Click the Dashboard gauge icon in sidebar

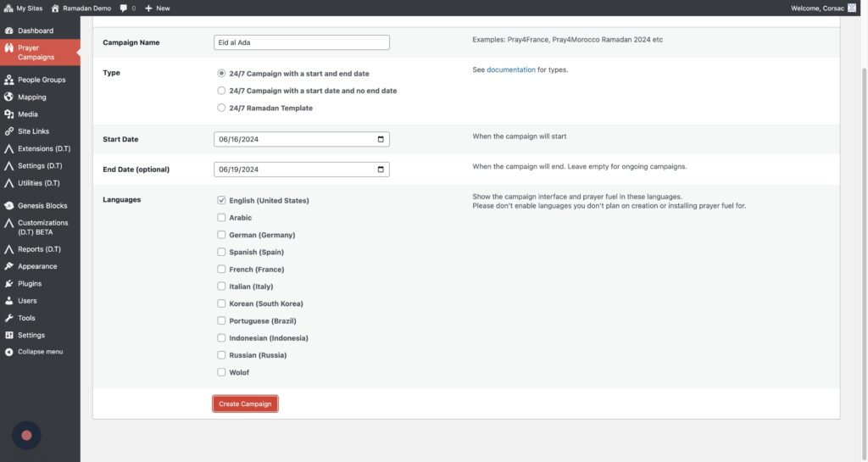tap(8, 31)
